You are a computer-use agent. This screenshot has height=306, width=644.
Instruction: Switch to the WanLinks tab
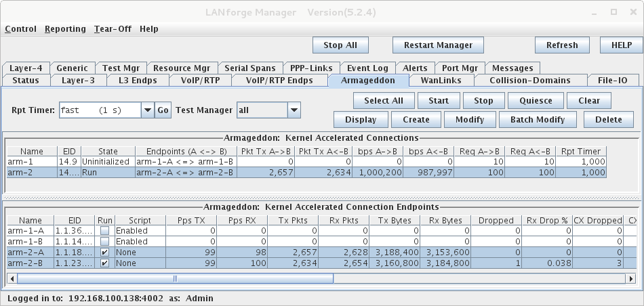coord(441,81)
